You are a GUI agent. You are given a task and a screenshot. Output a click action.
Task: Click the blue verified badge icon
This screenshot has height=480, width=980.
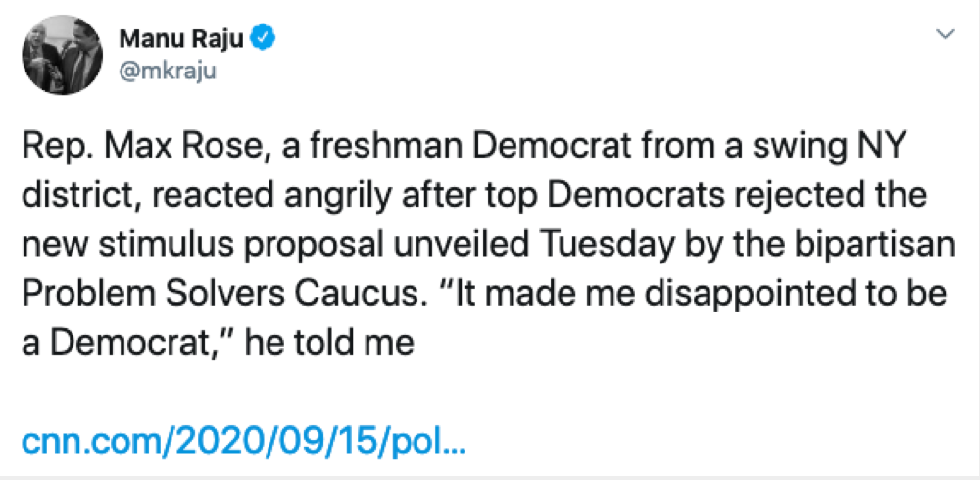265,39
